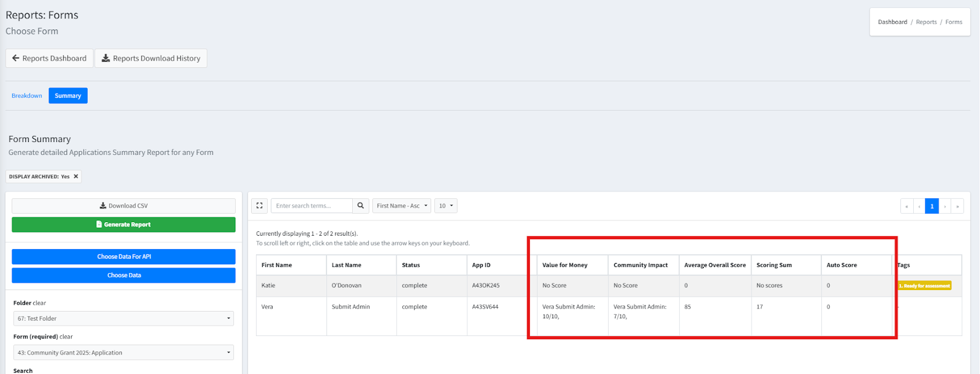This screenshot has height=374, width=980.
Task: Select the Summary tab
Action: pyautogui.click(x=68, y=95)
